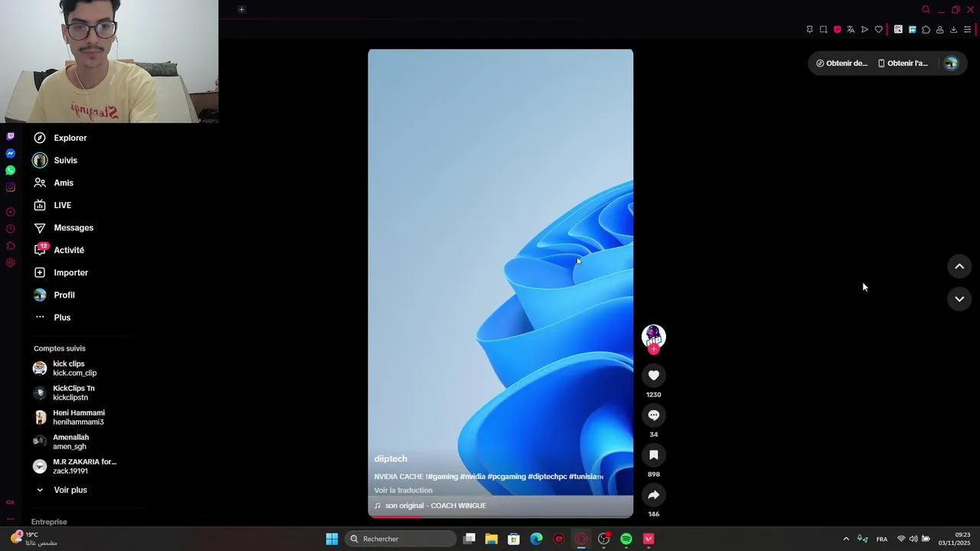The height and width of the screenshot is (551, 980).
Task: Open the video comments bubble
Action: pyautogui.click(x=653, y=415)
